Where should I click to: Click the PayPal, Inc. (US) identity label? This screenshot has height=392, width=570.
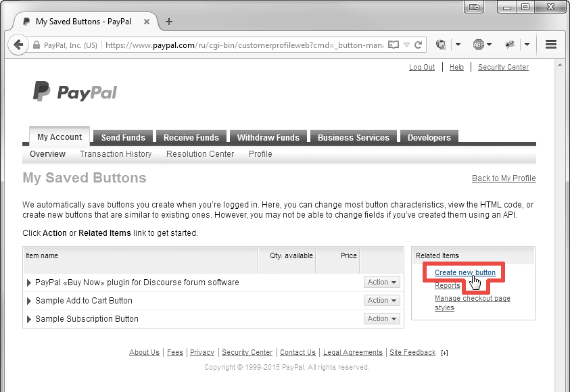point(70,45)
